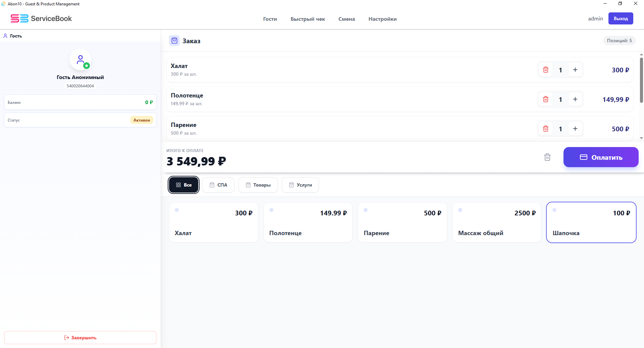Click the Халат quantity value 1
Viewport: 644px width, 348px height.
tap(560, 70)
